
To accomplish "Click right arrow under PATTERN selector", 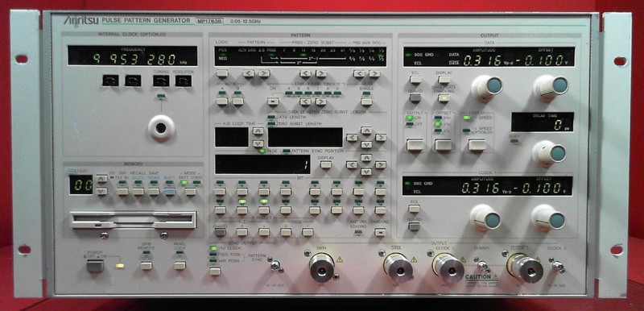I will point(264,73).
